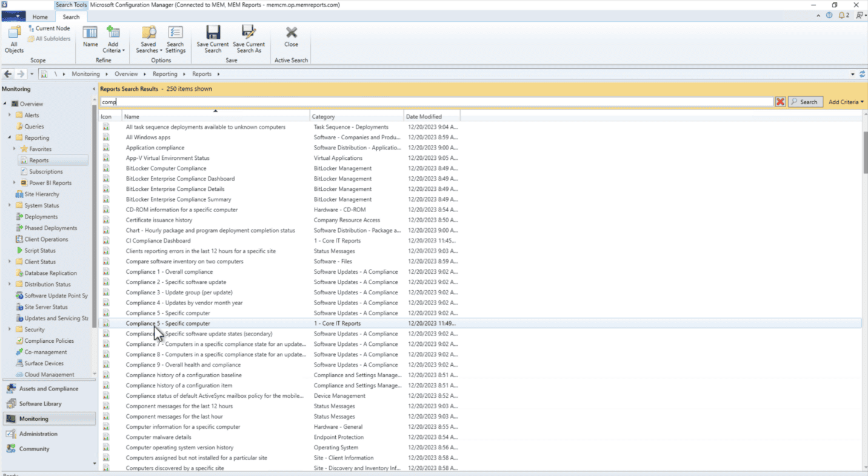
Task: Select Script Status in the tree
Action: point(40,251)
